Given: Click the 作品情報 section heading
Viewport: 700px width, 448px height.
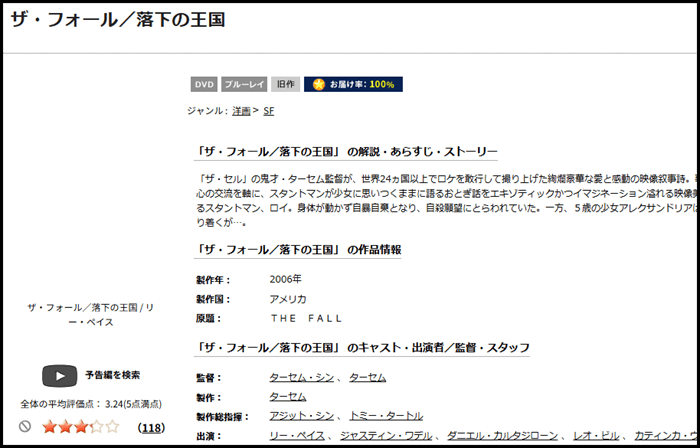Looking at the screenshot, I should point(298,250).
